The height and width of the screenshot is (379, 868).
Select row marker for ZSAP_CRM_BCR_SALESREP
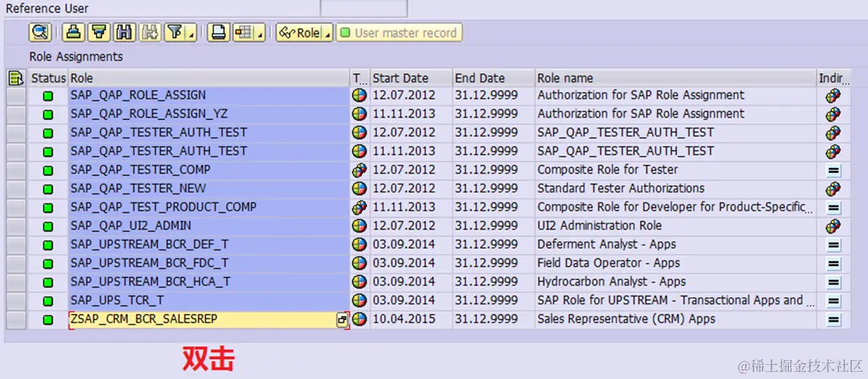(x=16, y=319)
